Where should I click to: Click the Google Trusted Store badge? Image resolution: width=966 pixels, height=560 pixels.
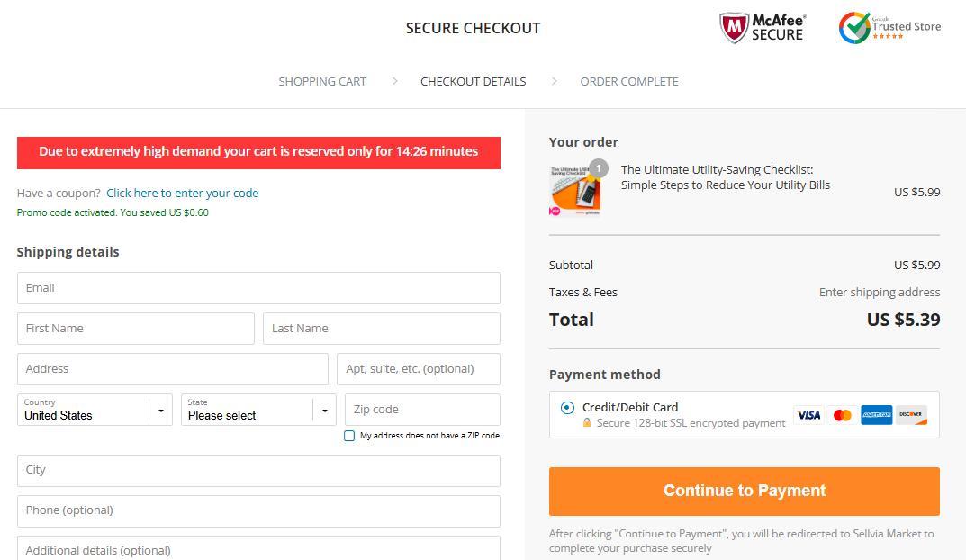(889, 28)
